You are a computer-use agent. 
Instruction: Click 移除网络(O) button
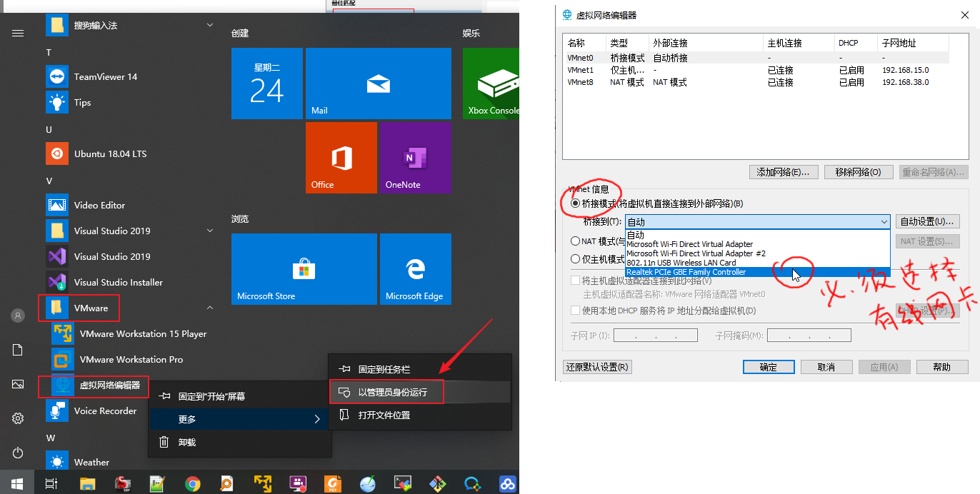[858, 172]
